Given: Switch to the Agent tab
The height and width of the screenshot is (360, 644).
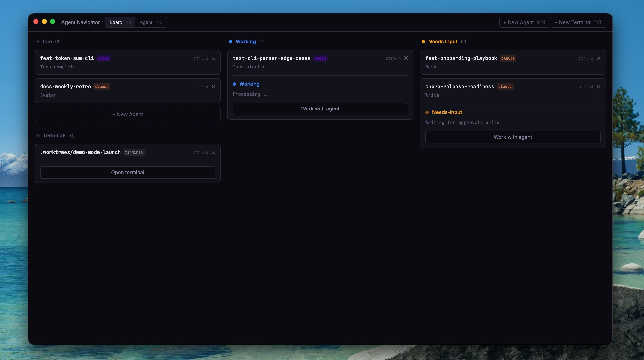Looking at the screenshot, I should coord(151,22).
